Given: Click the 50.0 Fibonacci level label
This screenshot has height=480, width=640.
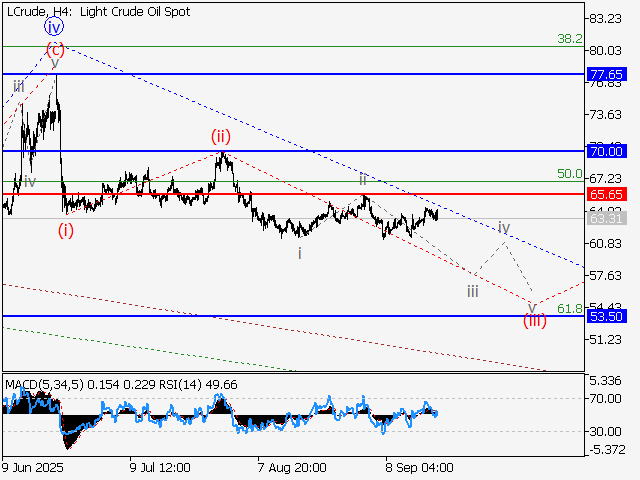Looking at the screenshot, I should click(570, 174).
